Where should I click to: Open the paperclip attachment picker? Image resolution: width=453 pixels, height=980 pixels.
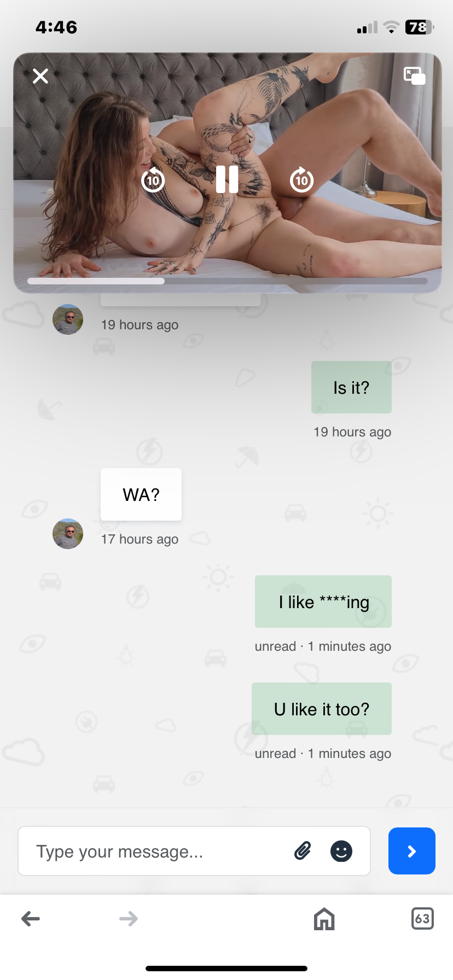pos(303,851)
